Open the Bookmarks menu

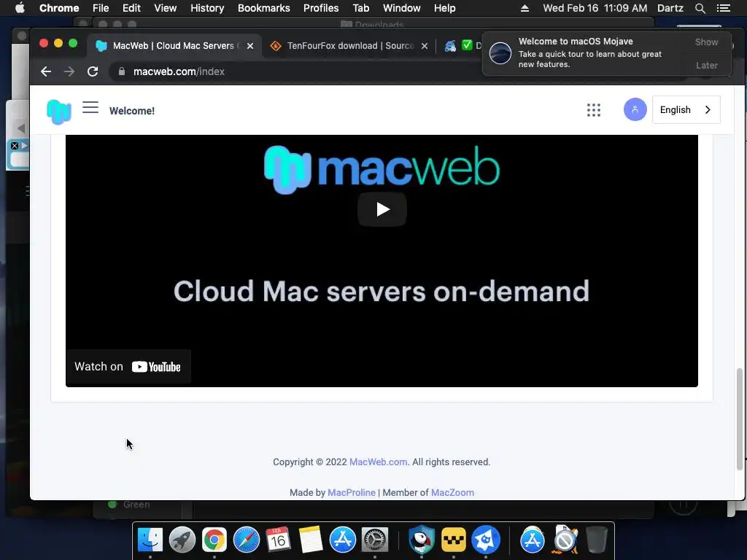pos(263,8)
